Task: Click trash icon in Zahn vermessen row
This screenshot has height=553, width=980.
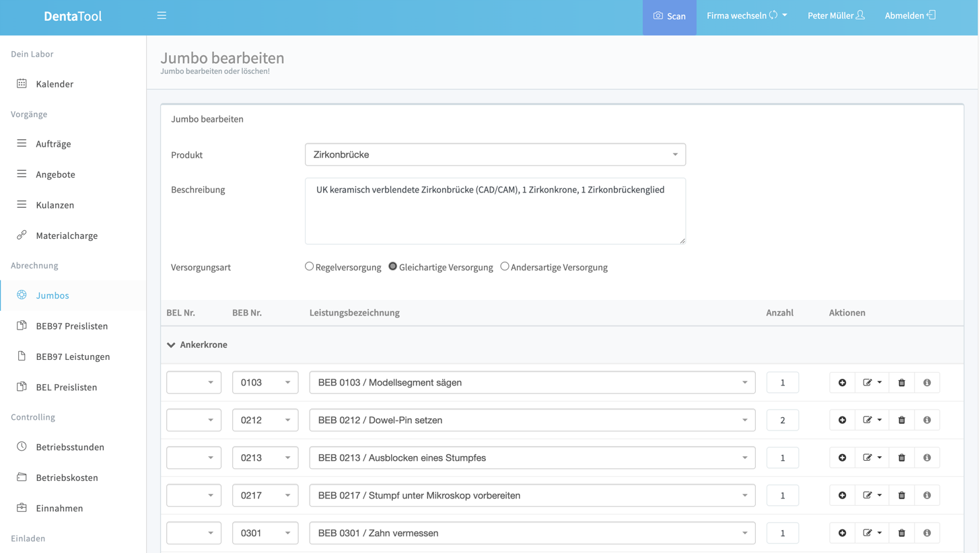Action: [901, 533]
